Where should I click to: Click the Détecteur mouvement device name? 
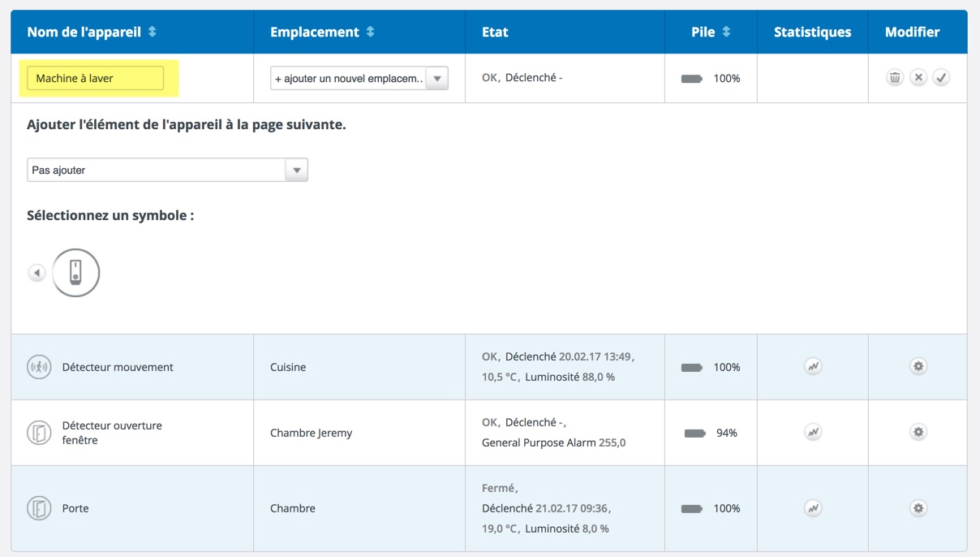[118, 367]
